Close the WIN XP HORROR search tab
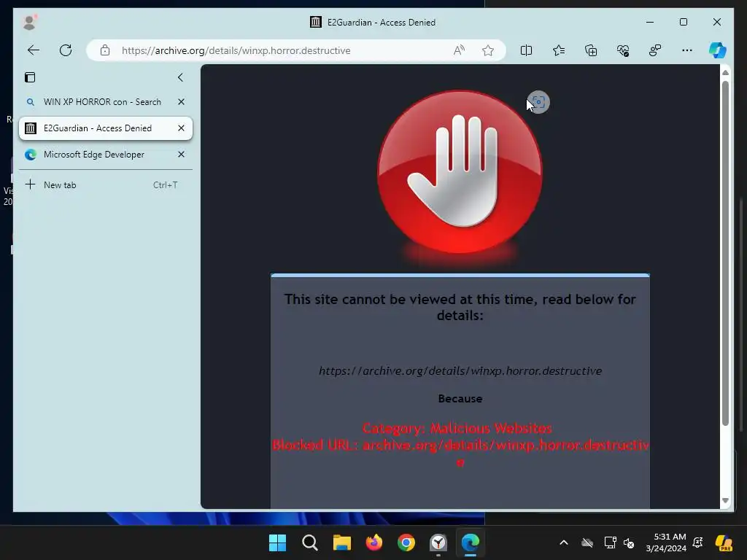The height and width of the screenshot is (560, 747). (181, 102)
